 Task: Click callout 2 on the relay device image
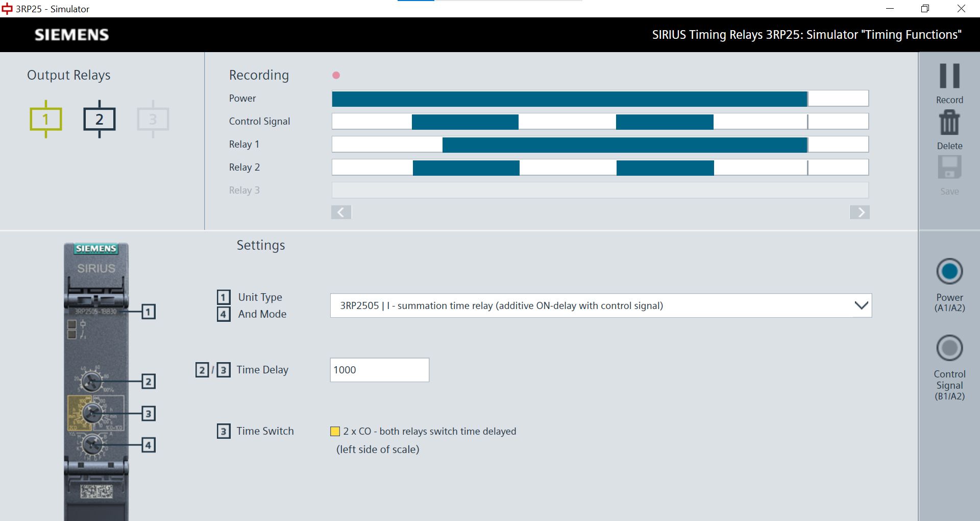(148, 382)
